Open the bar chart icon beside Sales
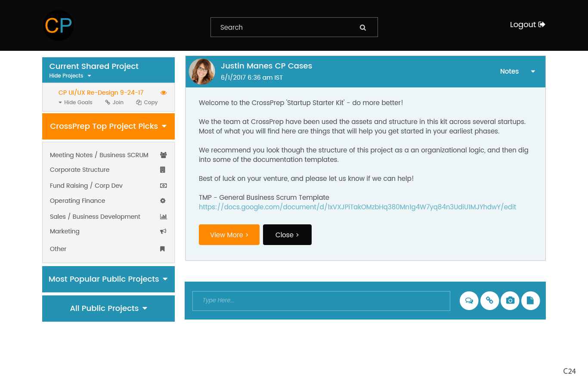 click(164, 217)
